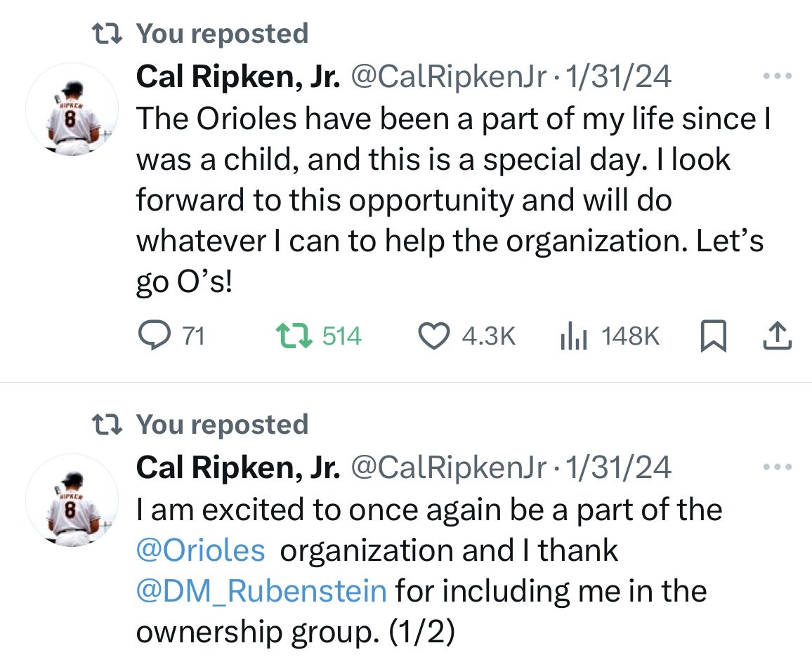Undo the green repost with 514 reposts
The width and height of the screenshot is (812, 669).
(294, 336)
